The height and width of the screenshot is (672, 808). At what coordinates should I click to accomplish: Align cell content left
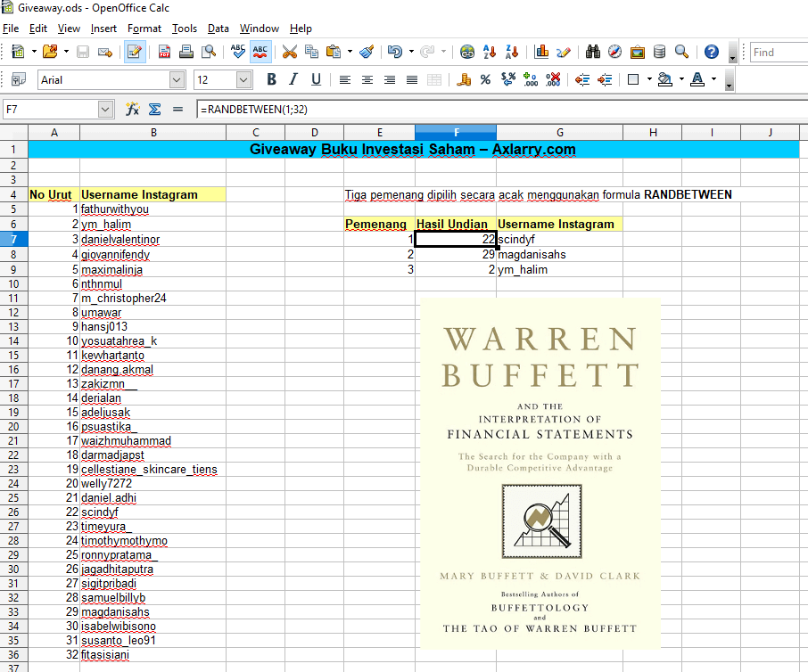pyautogui.click(x=345, y=80)
